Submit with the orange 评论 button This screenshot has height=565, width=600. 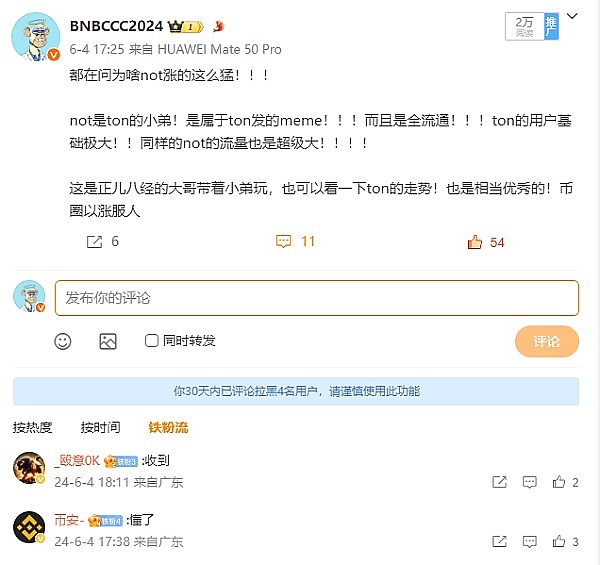(547, 341)
